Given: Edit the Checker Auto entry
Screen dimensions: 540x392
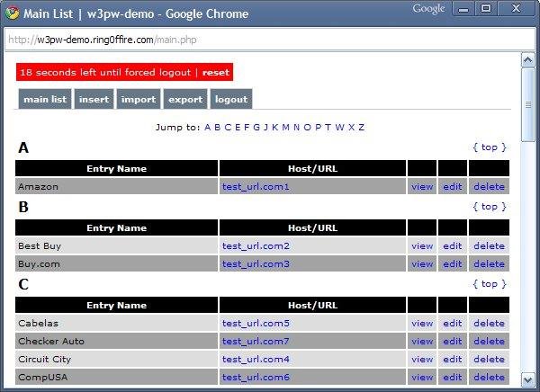Looking at the screenshot, I should click(x=452, y=341).
